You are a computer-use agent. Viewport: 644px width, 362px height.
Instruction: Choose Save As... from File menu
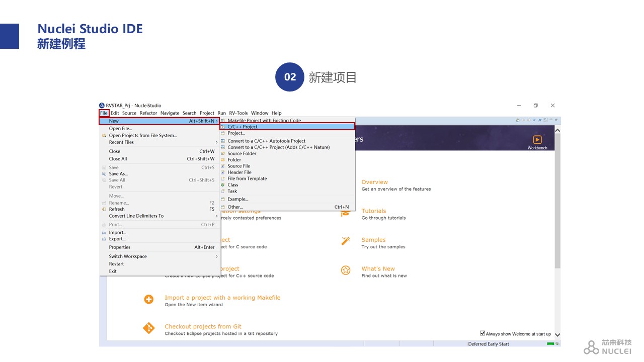[159, 174]
